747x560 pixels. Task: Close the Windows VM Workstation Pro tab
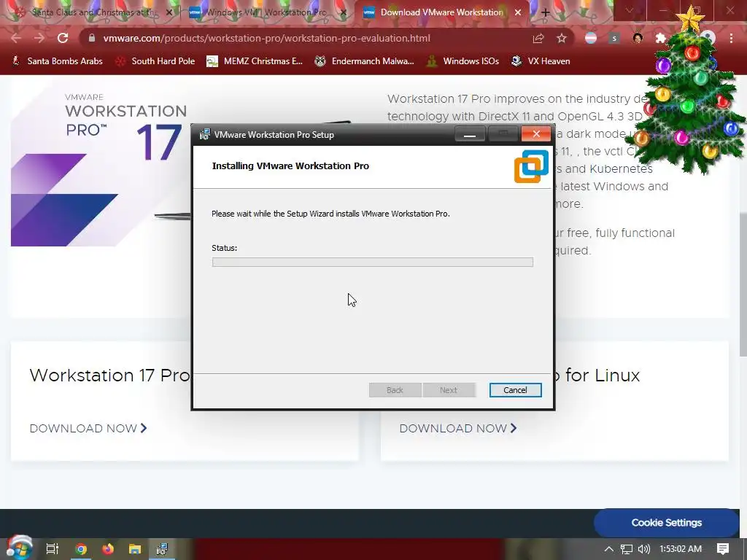coord(344,12)
